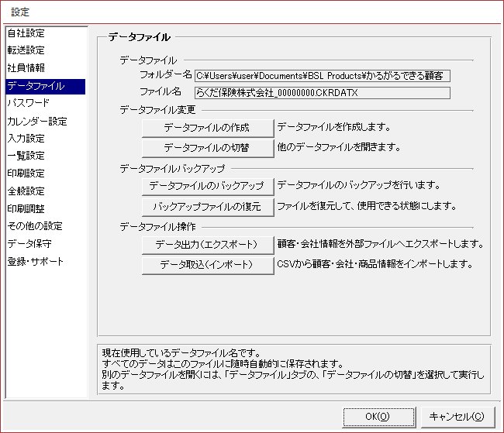Viewport: 504px width, 433px height.
Task: Open 全般設定 settings page
Action: pyautogui.click(x=26, y=191)
